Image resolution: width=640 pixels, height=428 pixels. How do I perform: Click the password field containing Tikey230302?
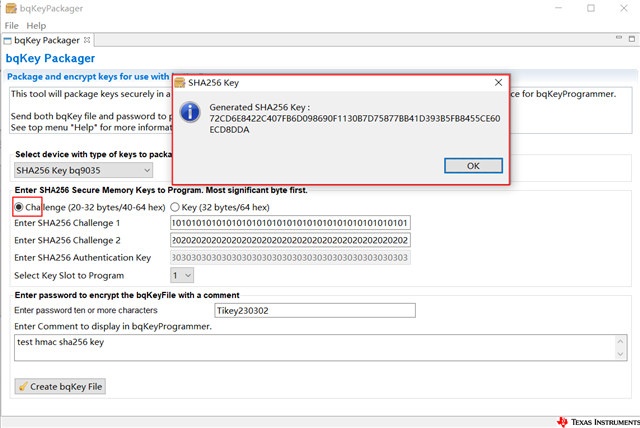[315, 310]
